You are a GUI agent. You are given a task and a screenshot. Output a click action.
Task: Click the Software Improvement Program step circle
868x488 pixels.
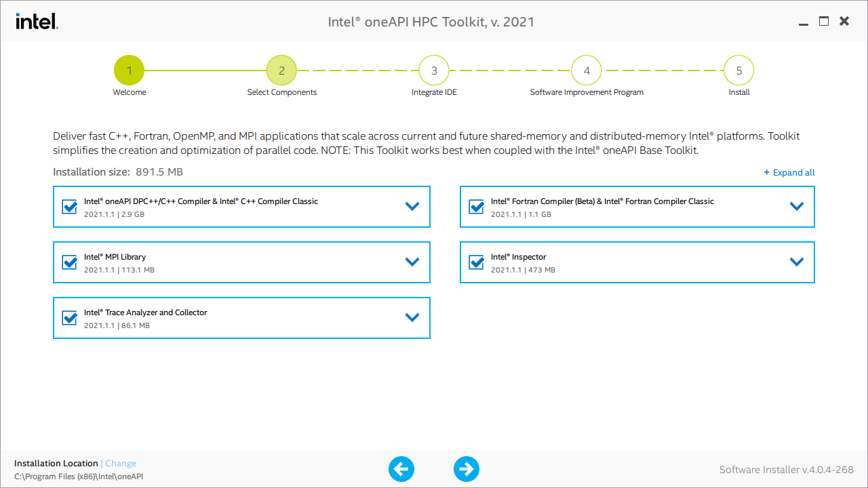click(587, 70)
